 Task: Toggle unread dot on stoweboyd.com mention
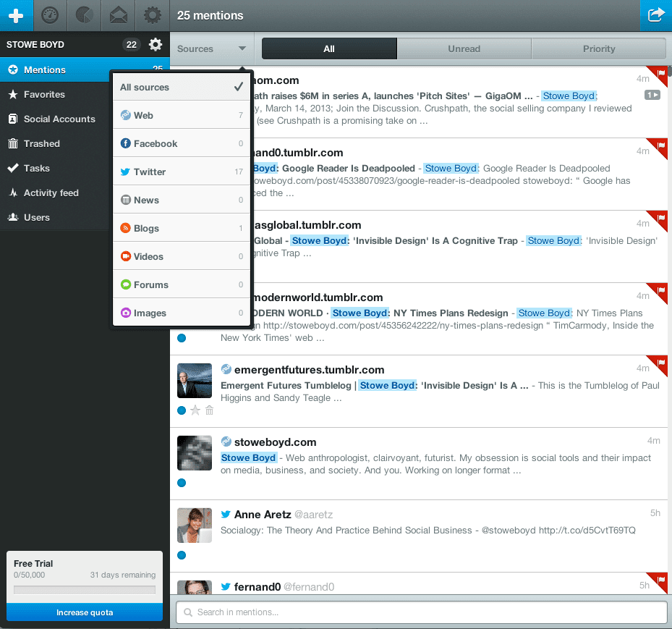click(182, 484)
